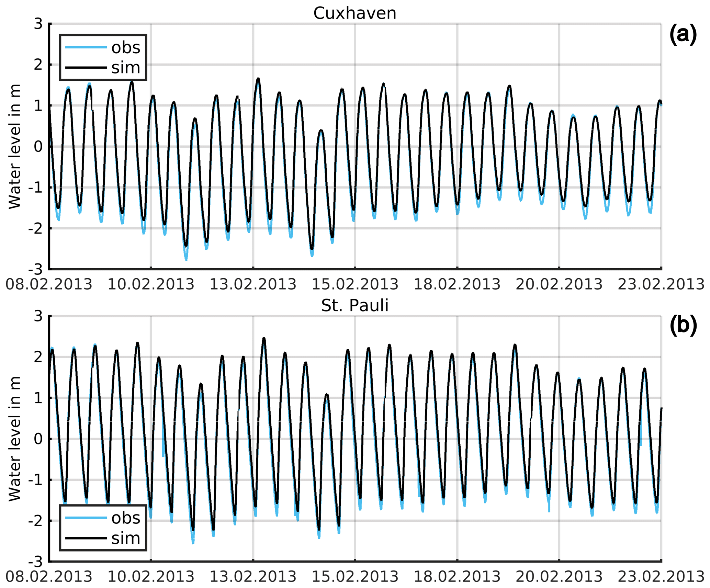Click the (b) panel label
This screenshot has width=710, height=588.
(x=683, y=326)
